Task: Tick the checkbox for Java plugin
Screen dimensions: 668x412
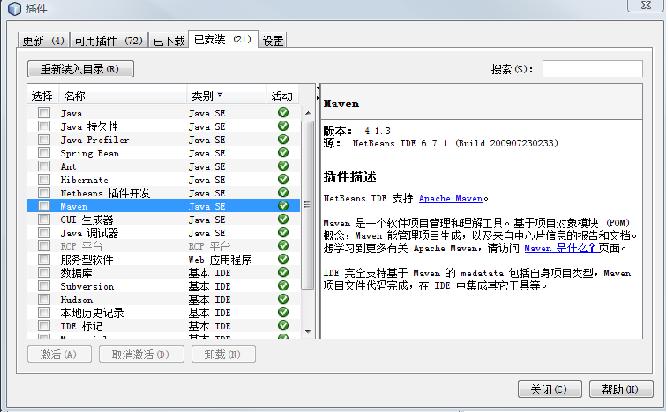Action: pyautogui.click(x=44, y=112)
